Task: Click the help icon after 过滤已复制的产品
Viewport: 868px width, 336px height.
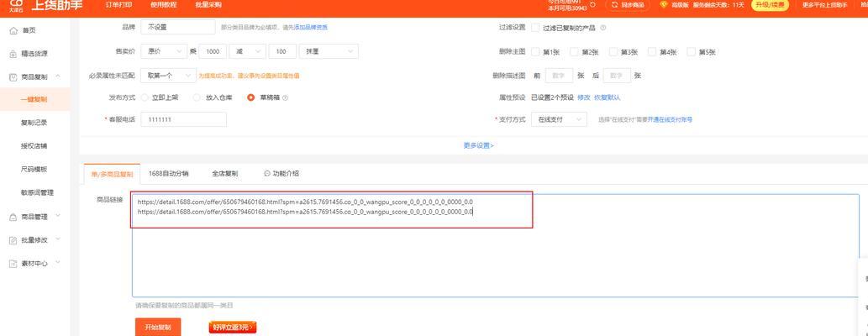Action: click(602, 28)
